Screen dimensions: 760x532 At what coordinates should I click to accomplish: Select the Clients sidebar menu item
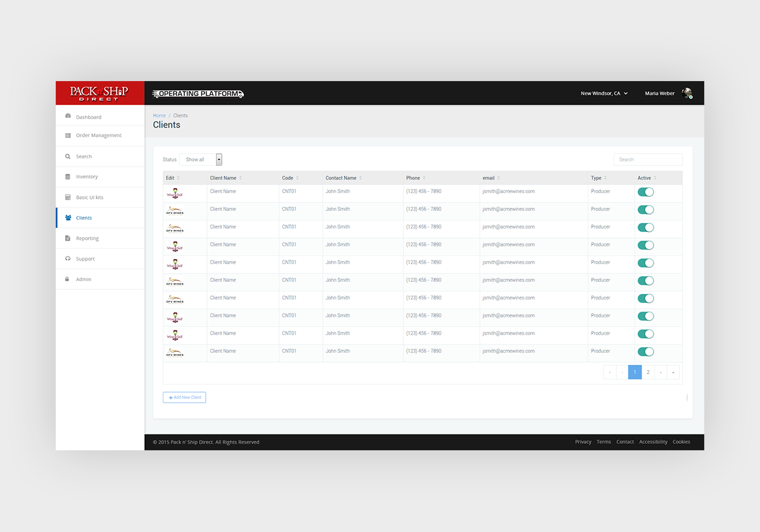pos(84,218)
